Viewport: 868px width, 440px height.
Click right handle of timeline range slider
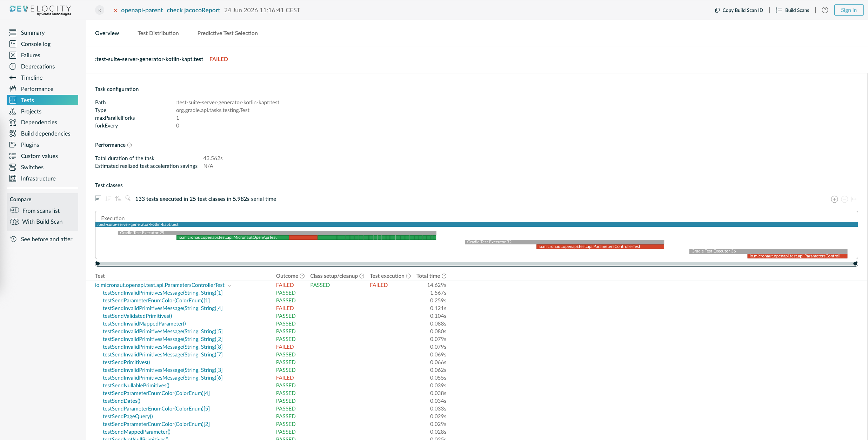click(x=855, y=264)
